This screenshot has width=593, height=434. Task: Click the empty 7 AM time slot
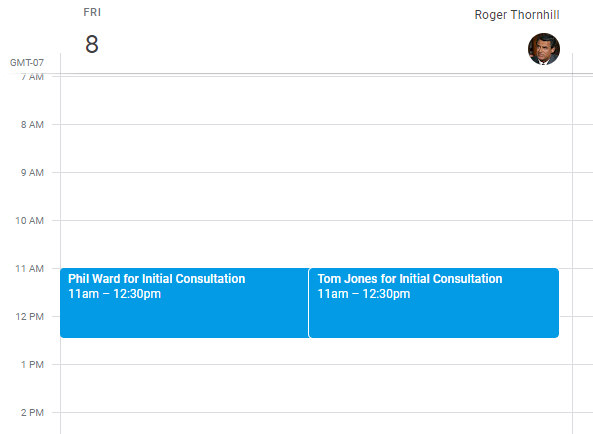pyautogui.click(x=316, y=100)
